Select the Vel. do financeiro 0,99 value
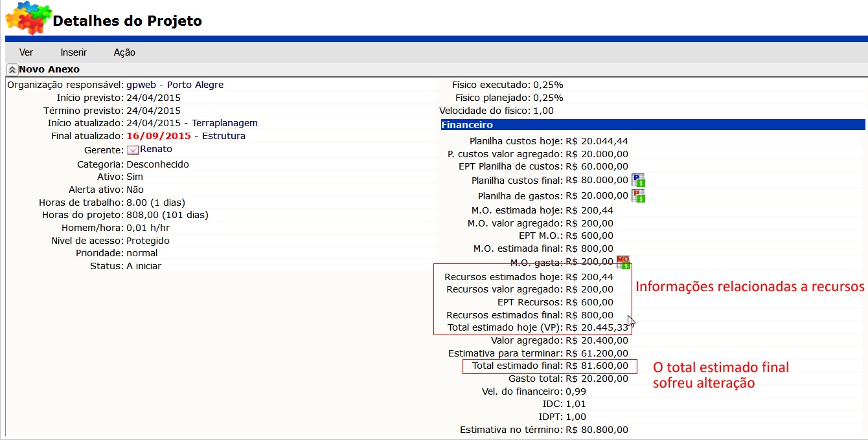 [x=576, y=391]
